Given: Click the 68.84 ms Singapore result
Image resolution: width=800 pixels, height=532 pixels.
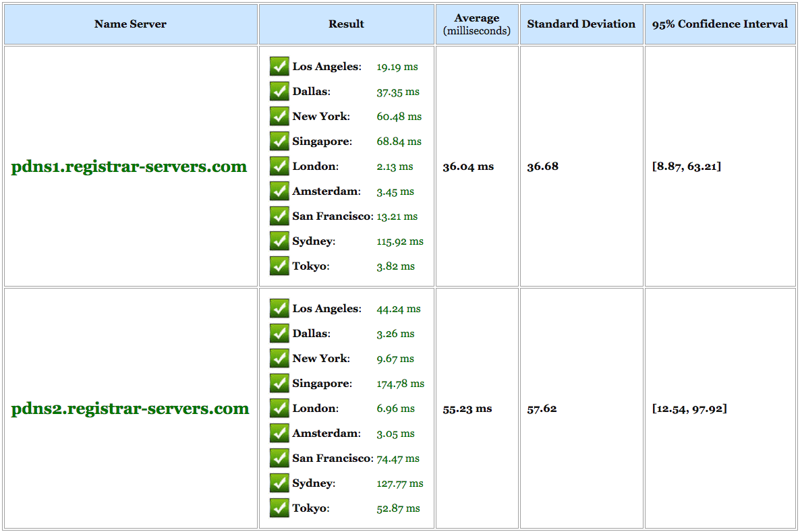Looking at the screenshot, I should [399, 142].
